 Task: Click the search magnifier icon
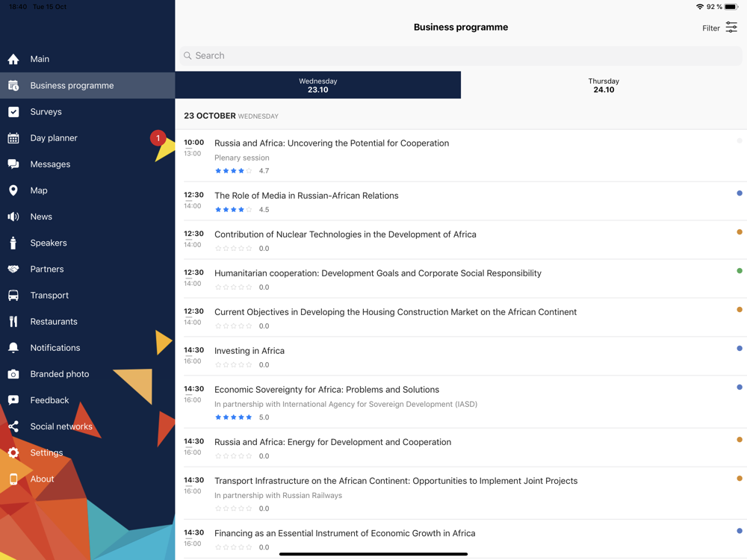[187, 56]
